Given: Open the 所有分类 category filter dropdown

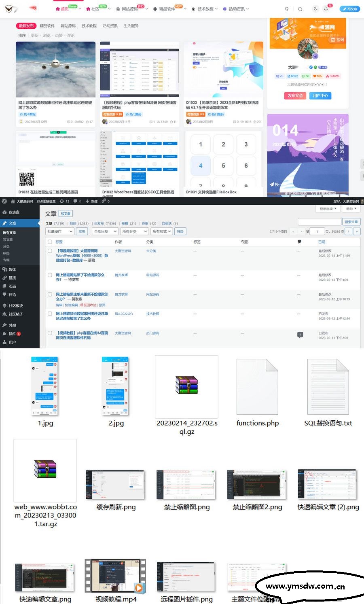Looking at the screenshot, I should tap(134, 231).
